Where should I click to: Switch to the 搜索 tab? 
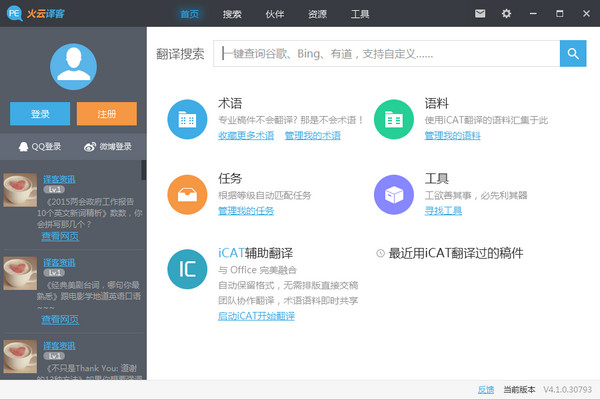tap(232, 14)
